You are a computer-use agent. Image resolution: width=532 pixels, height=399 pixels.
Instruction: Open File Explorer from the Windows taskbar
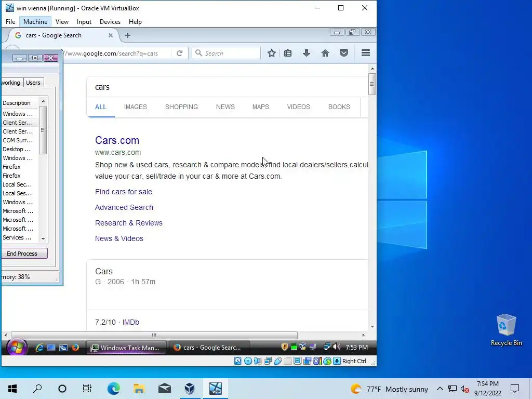pyautogui.click(x=139, y=389)
